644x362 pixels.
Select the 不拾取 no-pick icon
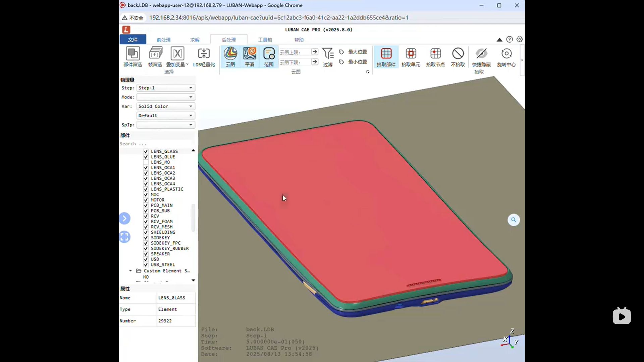click(458, 54)
